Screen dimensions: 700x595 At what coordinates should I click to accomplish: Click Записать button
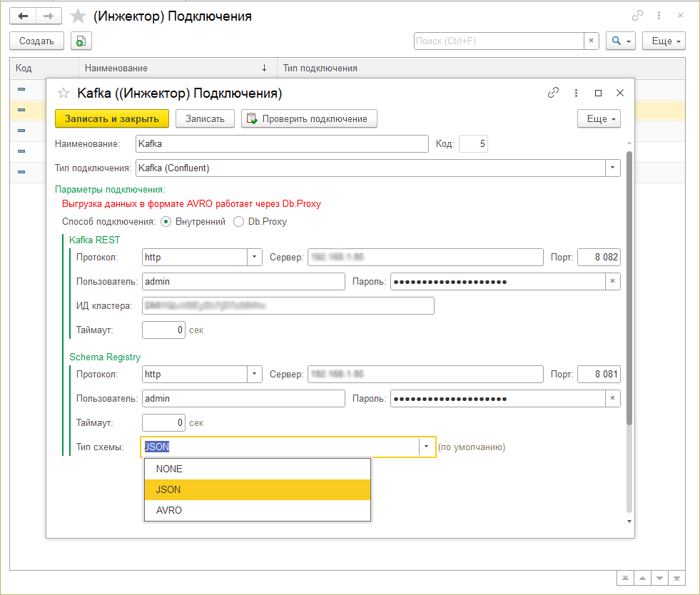pyautogui.click(x=205, y=118)
